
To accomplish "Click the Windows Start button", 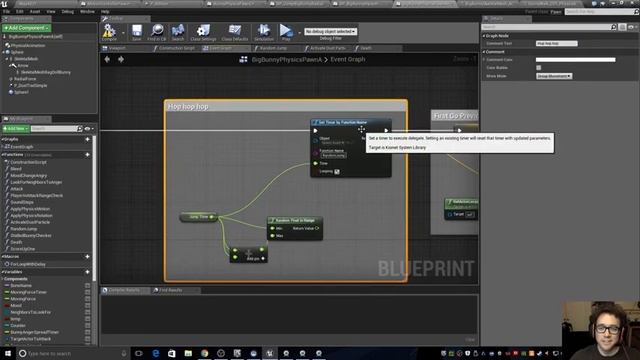I will pos(8,353).
